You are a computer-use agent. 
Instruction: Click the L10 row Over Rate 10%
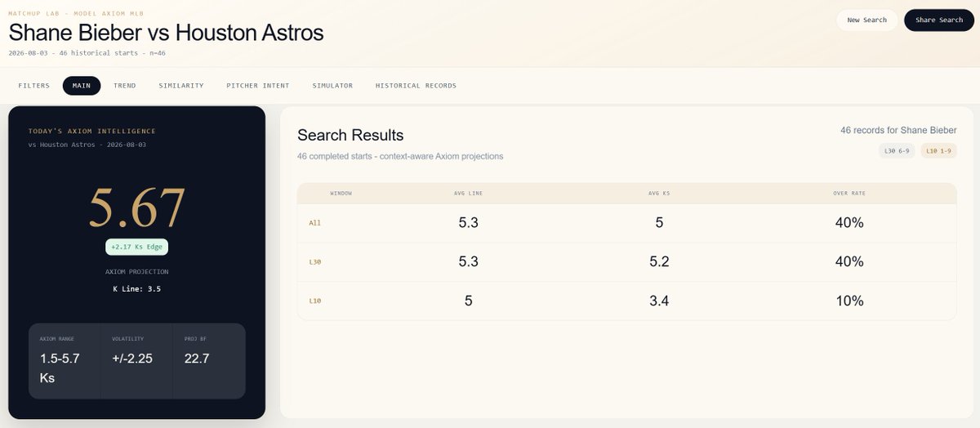(849, 301)
